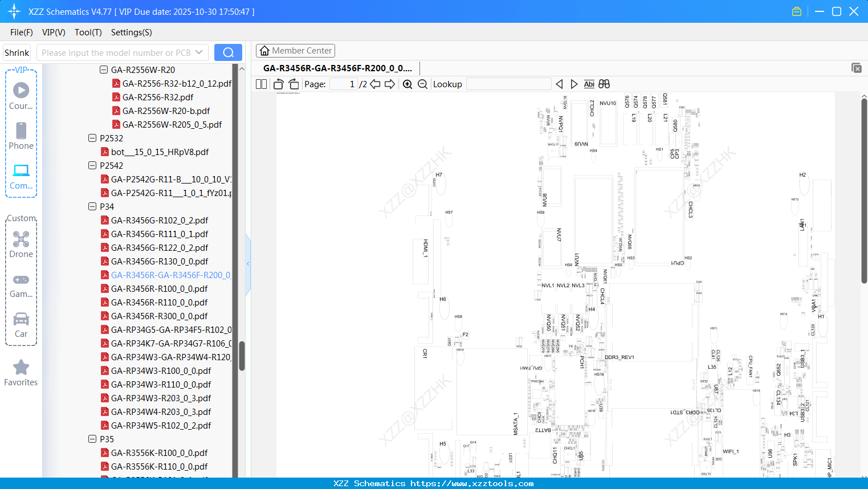Viewport: 868px width, 489px height.
Task: Open the Drone category in sidebar
Action: [21, 244]
